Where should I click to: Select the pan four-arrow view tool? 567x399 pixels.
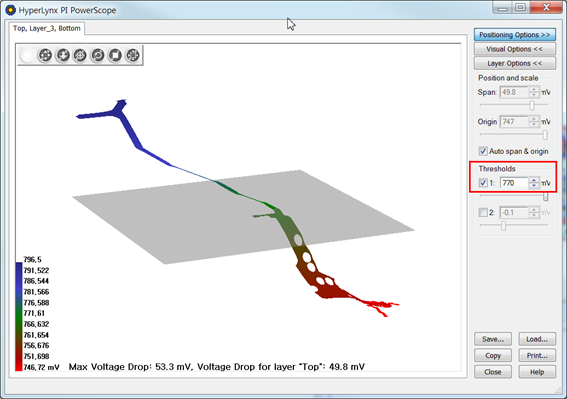[x=46, y=55]
